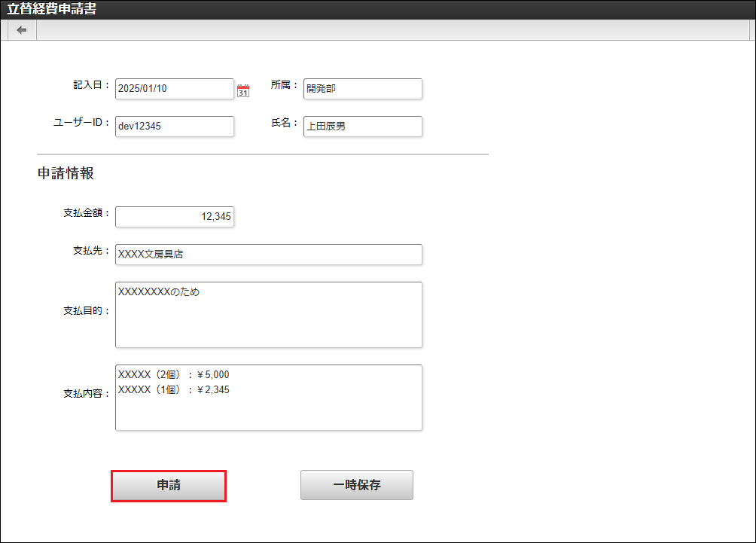This screenshot has height=543, width=756.
Task: Click the 記入日 label text
Action: [x=91, y=85]
